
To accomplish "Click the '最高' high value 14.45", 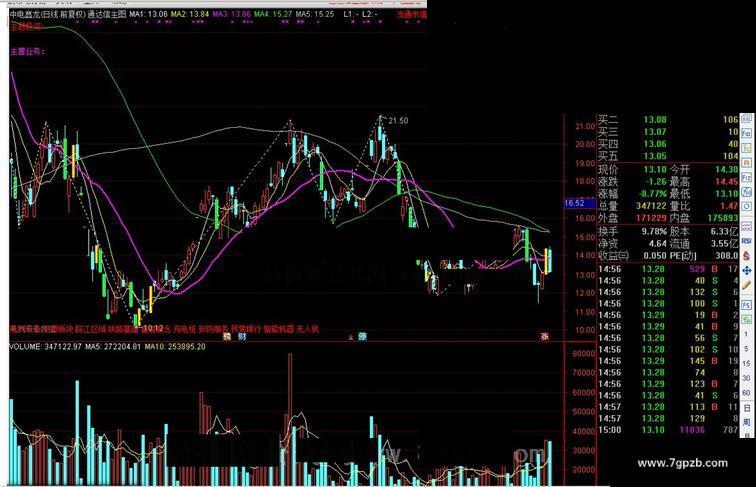I will [x=726, y=181].
